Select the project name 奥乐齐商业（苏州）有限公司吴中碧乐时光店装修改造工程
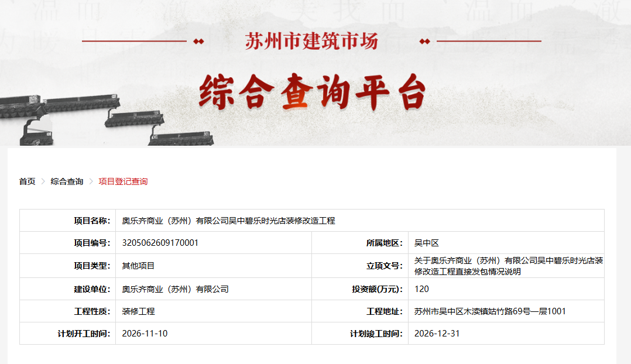This screenshot has height=364, width=631. click(x=228, y=221)
